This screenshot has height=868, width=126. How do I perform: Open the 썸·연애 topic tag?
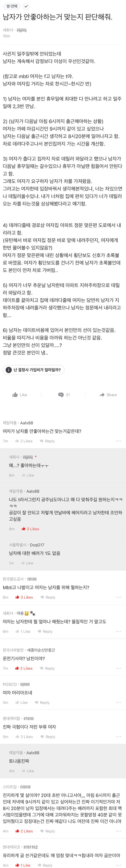click(x=11, y=6)
